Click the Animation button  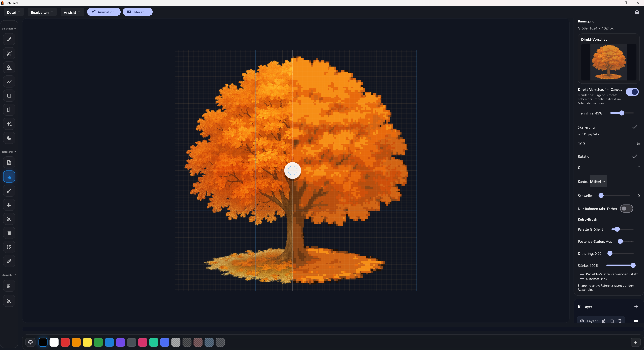pos(103,12)
